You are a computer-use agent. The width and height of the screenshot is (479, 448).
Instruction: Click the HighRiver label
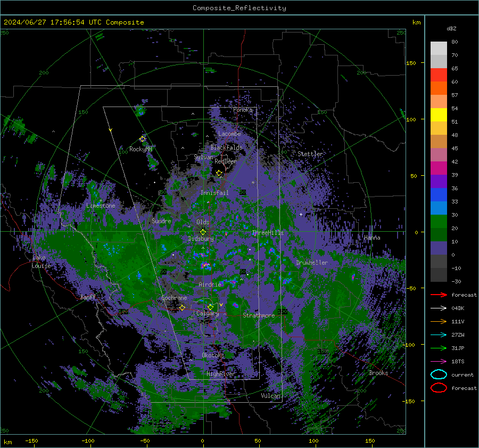coord(220,374)
